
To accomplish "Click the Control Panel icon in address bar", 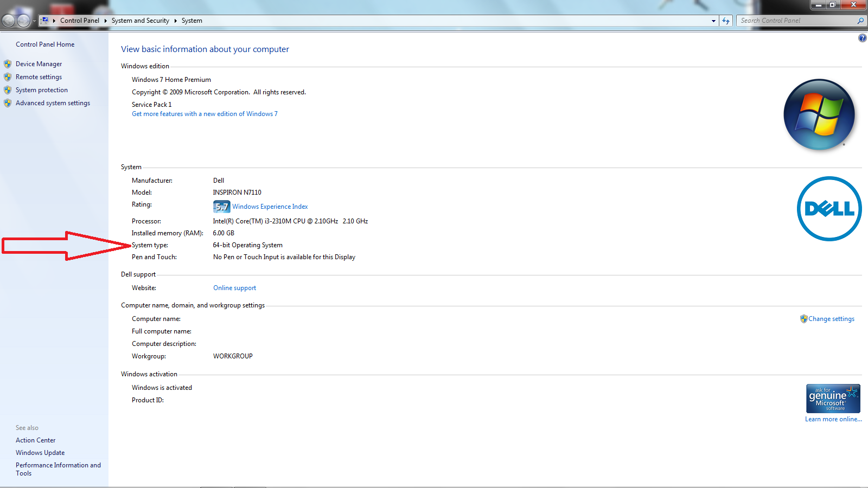I will click(45, 21).
